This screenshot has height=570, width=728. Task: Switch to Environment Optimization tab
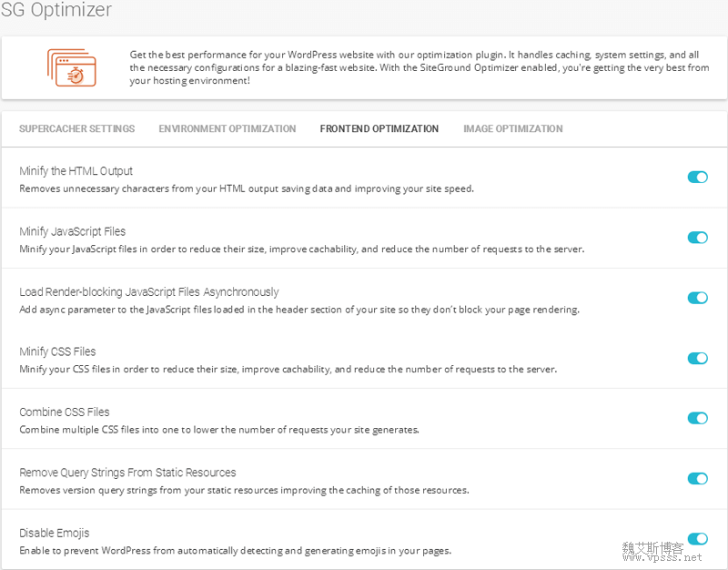(227, 128)
